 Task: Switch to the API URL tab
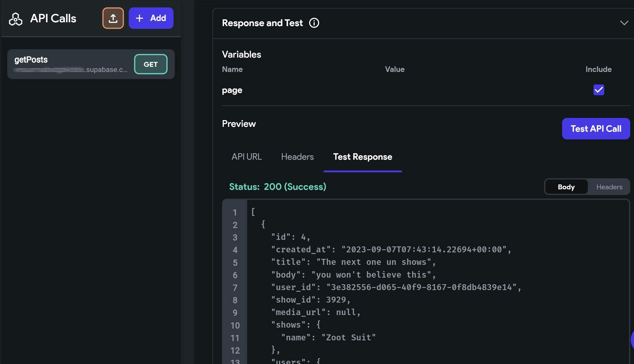246,157
